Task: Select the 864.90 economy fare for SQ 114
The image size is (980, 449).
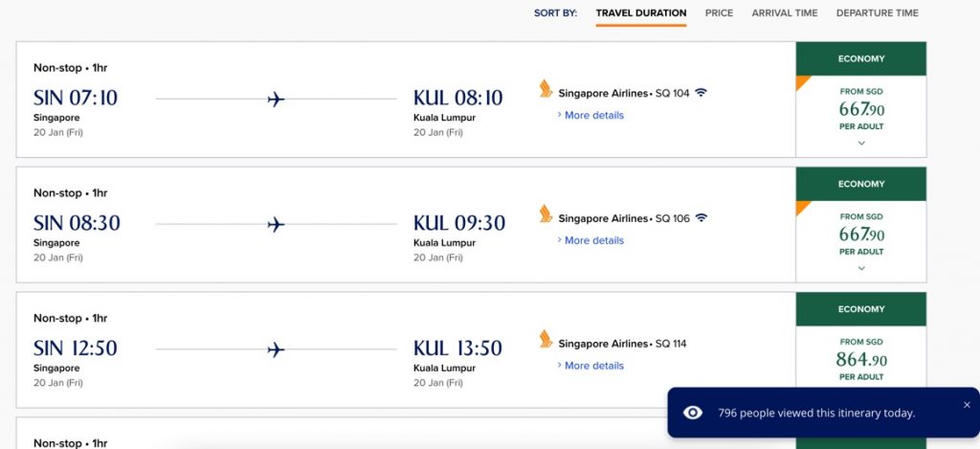Action: [x=861, y=360]
